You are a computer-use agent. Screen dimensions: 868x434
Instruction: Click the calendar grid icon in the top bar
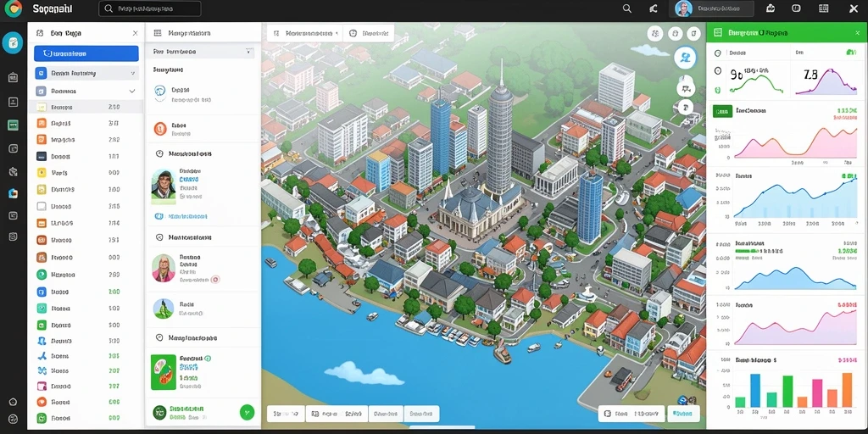pos(824,8)
